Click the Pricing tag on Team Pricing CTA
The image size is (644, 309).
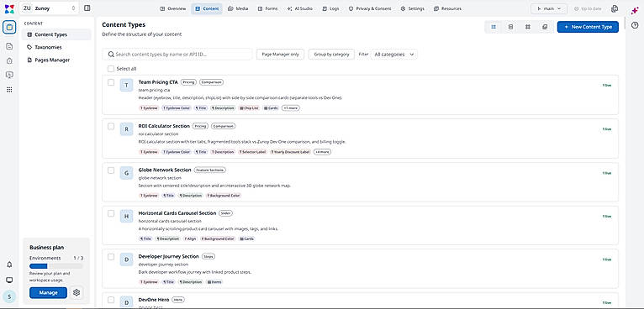[x=188, y=82]
